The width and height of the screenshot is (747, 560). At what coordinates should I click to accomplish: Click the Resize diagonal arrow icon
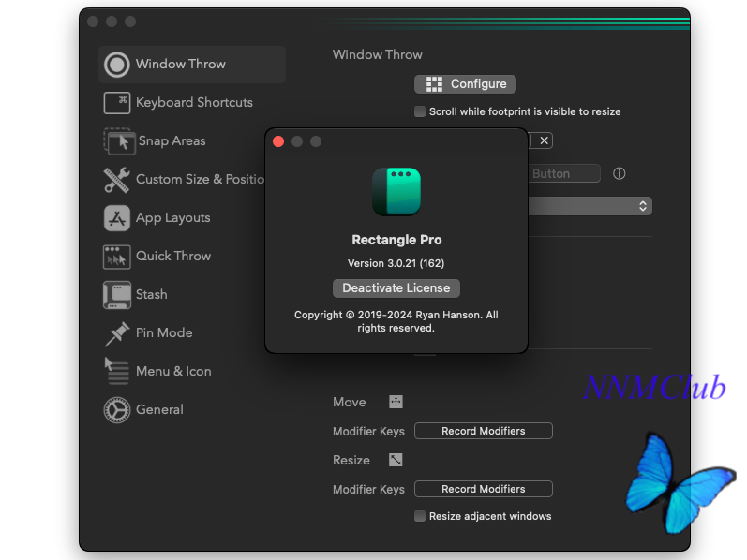coord(396,460)
